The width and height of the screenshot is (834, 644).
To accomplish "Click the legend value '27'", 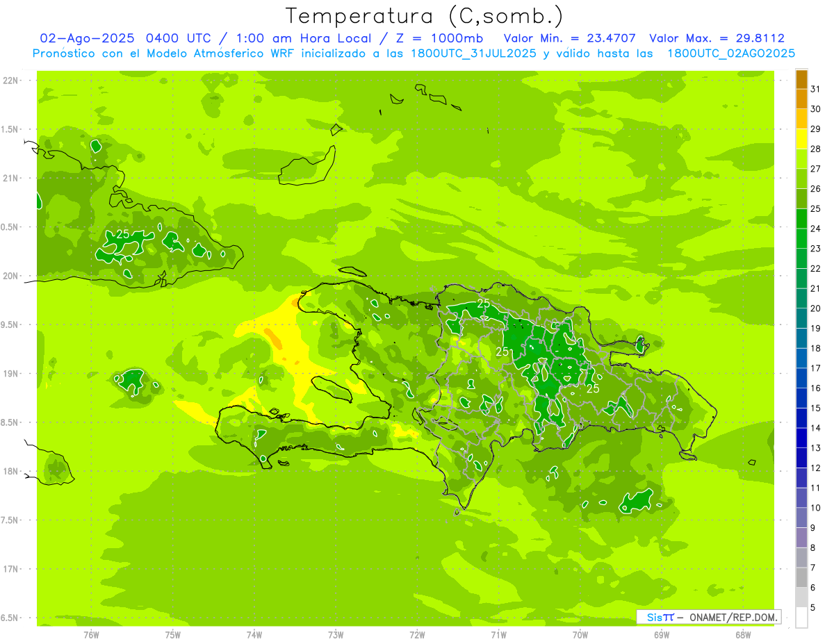I will pyautogui.click(x=816, y=169).
